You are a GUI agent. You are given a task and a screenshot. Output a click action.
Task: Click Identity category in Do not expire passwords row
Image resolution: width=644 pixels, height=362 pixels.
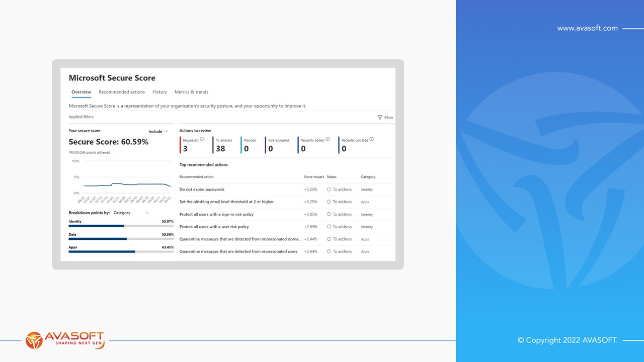coord(367,190)
